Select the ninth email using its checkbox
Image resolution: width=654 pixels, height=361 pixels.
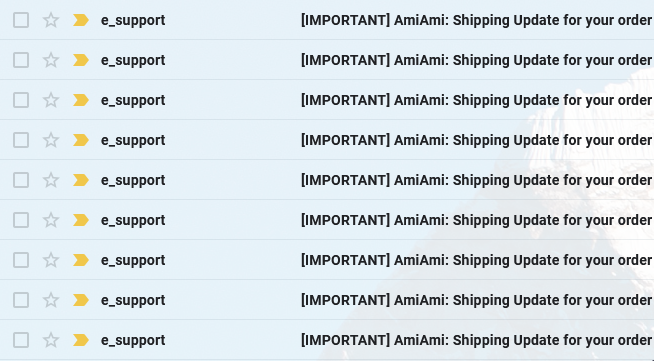coord(21,340)
